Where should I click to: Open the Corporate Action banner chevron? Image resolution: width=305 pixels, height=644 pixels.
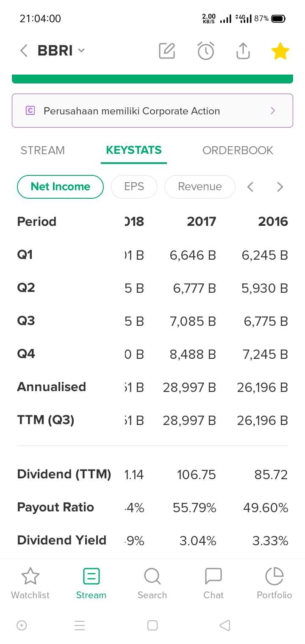[x=273, y=111]
